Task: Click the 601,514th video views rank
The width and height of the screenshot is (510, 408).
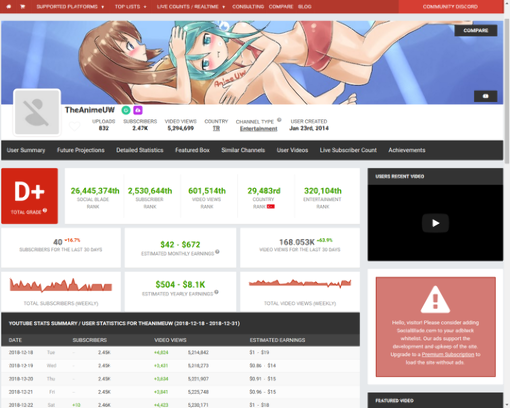Action: coord(207,191)
